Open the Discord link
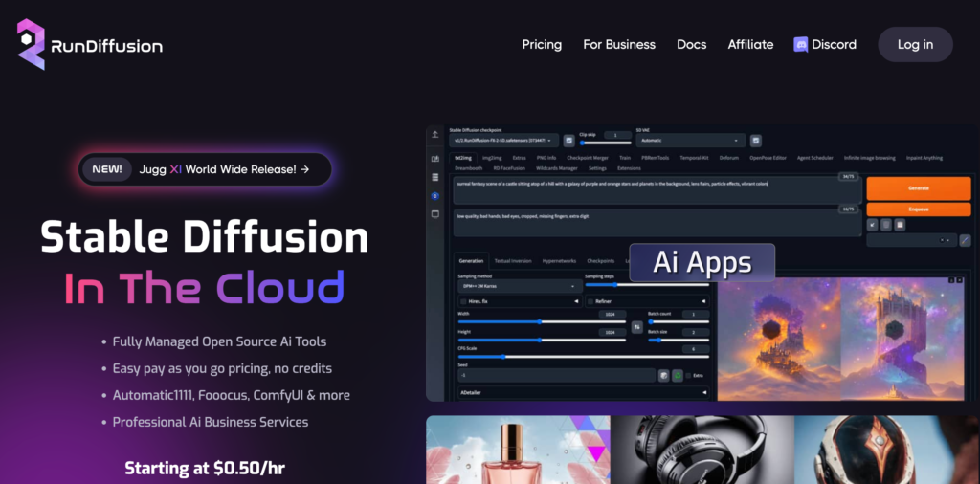The image size is (980, 484). point(825,44)
